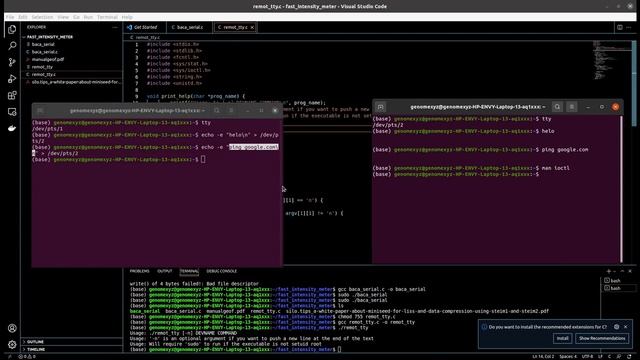Select the TERMINAL panel tab
This screenshot has height=360, width=640.
pyautogui.click(x=189, y=271)
